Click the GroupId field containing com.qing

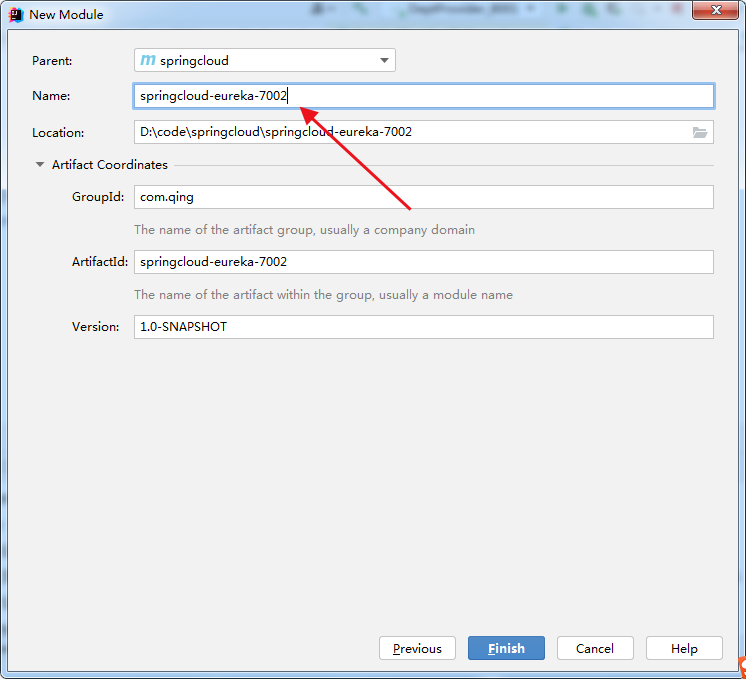(x=423, y=197)
